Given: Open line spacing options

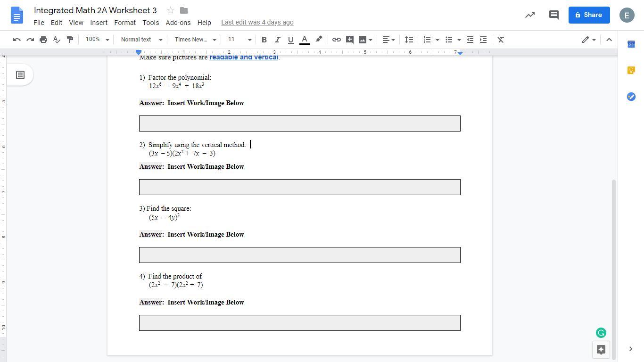Looking at the screenshot, I should (x=409, y=40).
